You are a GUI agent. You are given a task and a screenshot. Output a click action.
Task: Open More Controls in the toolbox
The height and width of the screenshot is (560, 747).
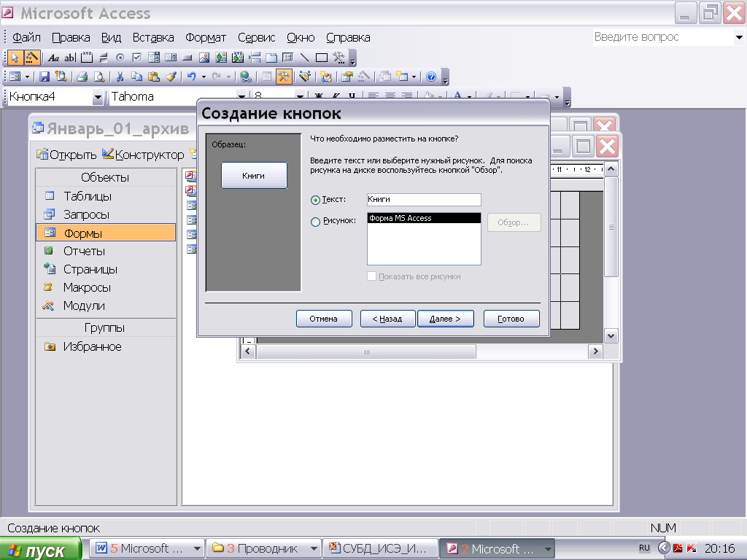338,58
